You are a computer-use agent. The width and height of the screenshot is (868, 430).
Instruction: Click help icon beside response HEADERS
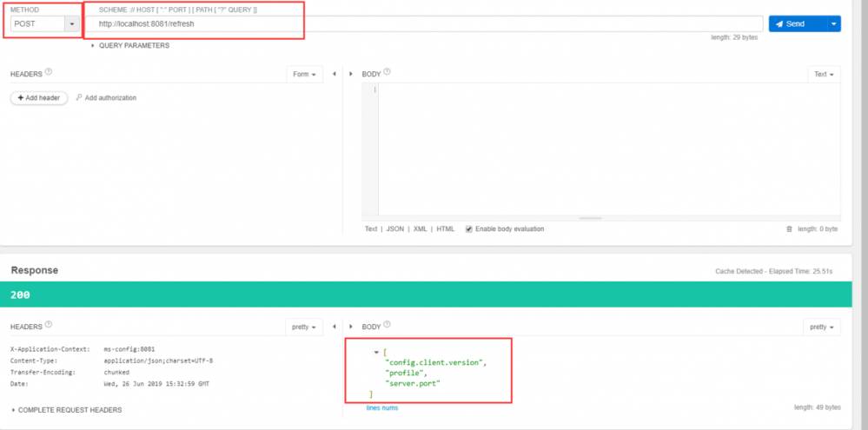(49, 324)
